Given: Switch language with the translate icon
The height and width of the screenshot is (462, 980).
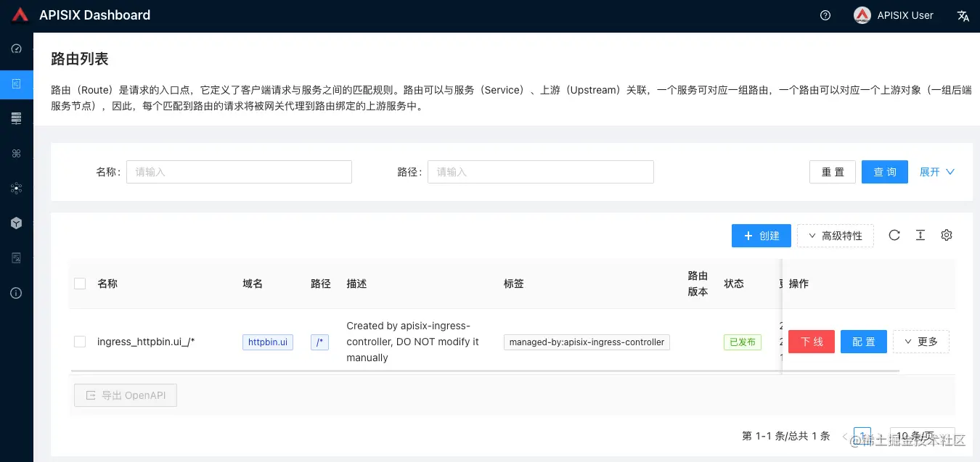Looking at the screenshot, I should [963, 15].
